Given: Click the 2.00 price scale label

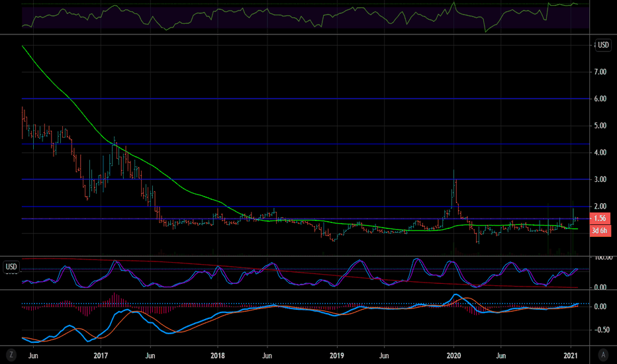Looking at the screenshot, I should click(600, 206).
